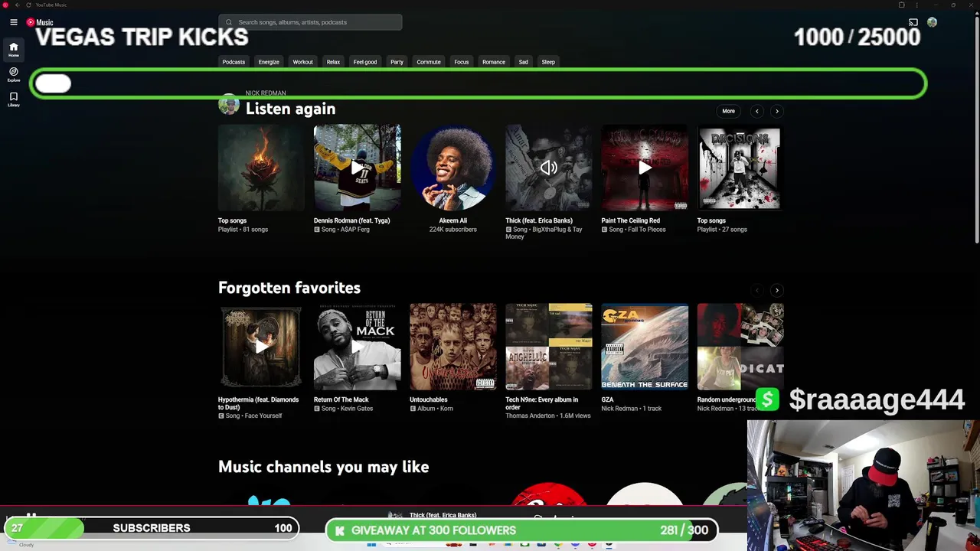
Task: Click Return Of The Mack title
Action: (341, 399)
